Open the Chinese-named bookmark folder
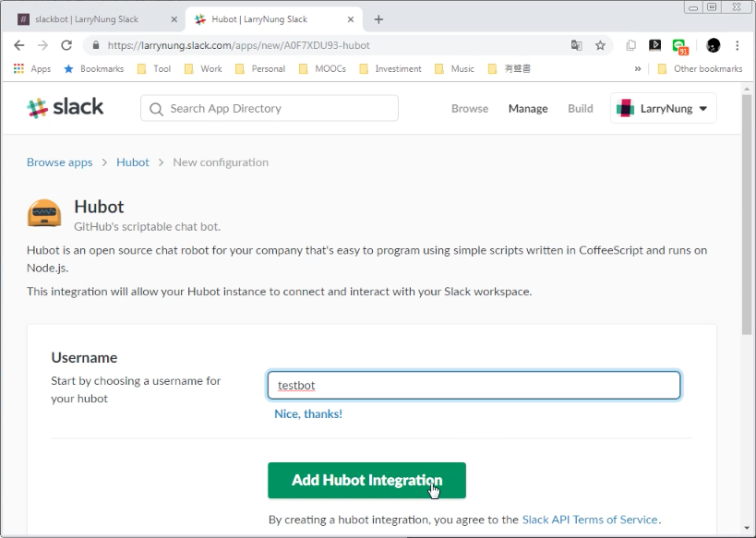756x538 pixels. [x=510, y=68]
